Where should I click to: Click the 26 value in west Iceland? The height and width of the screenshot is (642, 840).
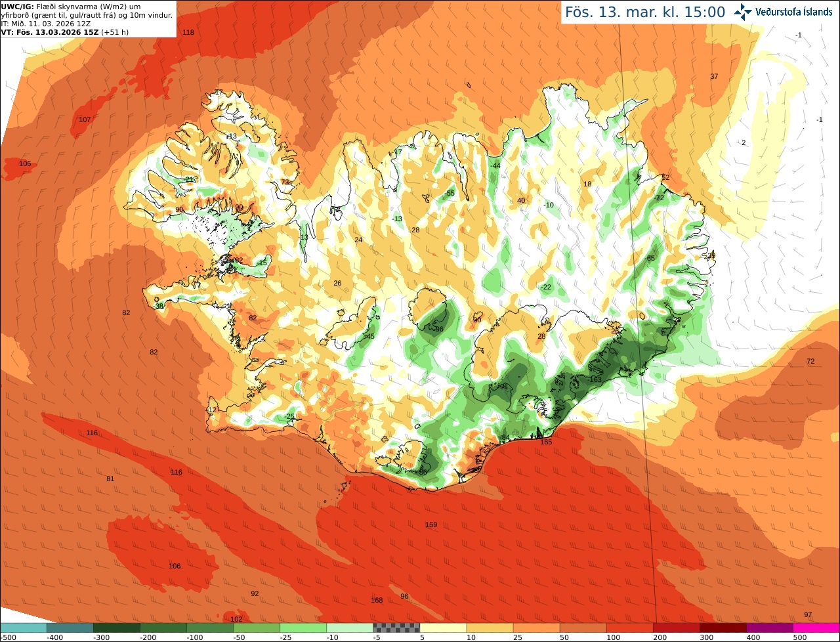pyautogui.click(x=337, y=283)
